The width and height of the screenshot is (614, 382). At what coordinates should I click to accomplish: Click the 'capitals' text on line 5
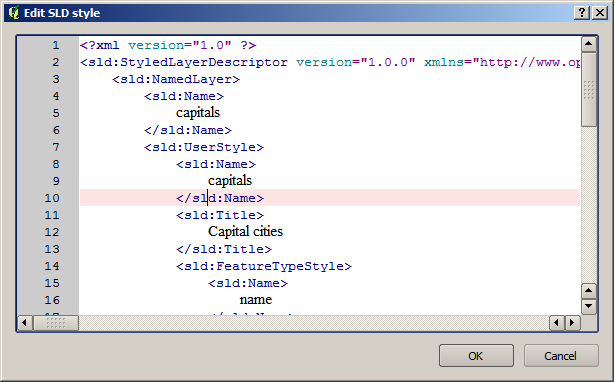[198, 113]
